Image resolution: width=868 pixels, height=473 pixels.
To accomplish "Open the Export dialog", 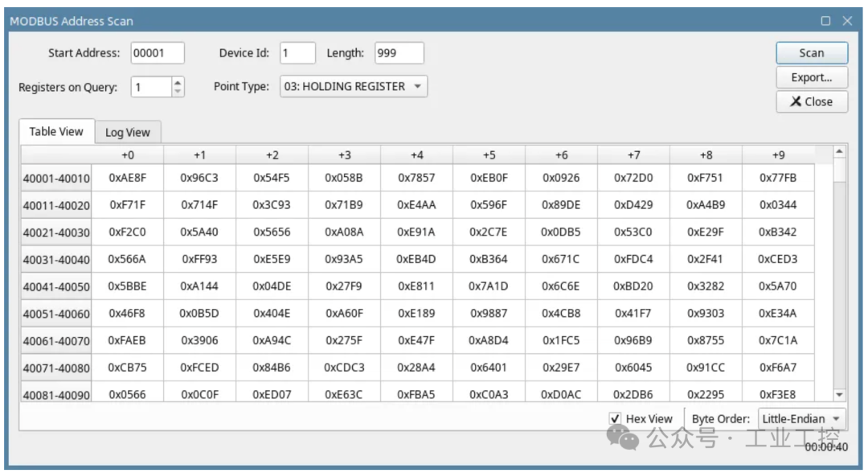I will pyautogui.click(x=812, y=77).
